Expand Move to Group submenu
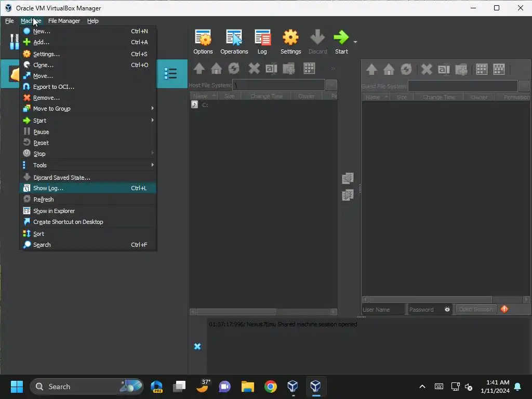 (88, 109)
